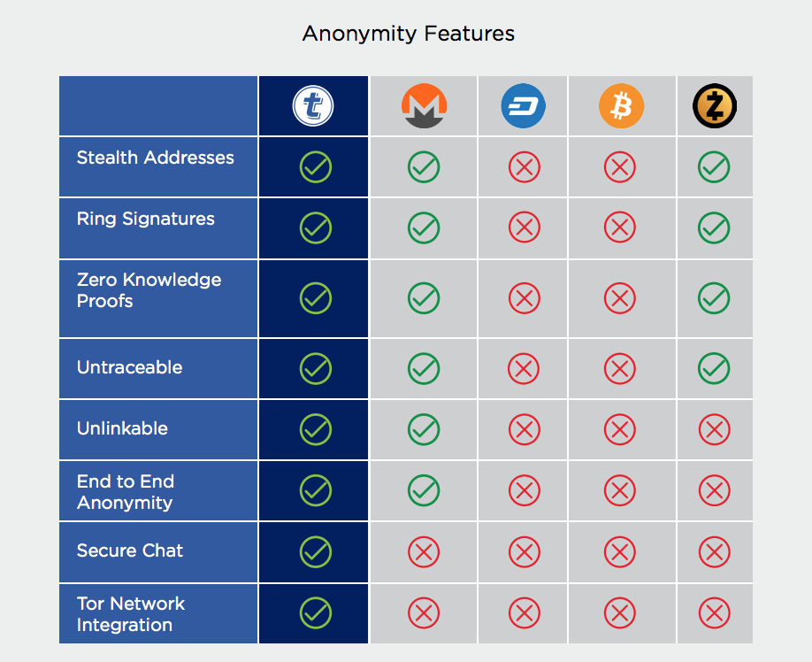The height and width of the screenshot is (662, 812).
Task: Click Zcash's Zero Knowledge Proofs checkmark
Action: (x=714, y=298)
